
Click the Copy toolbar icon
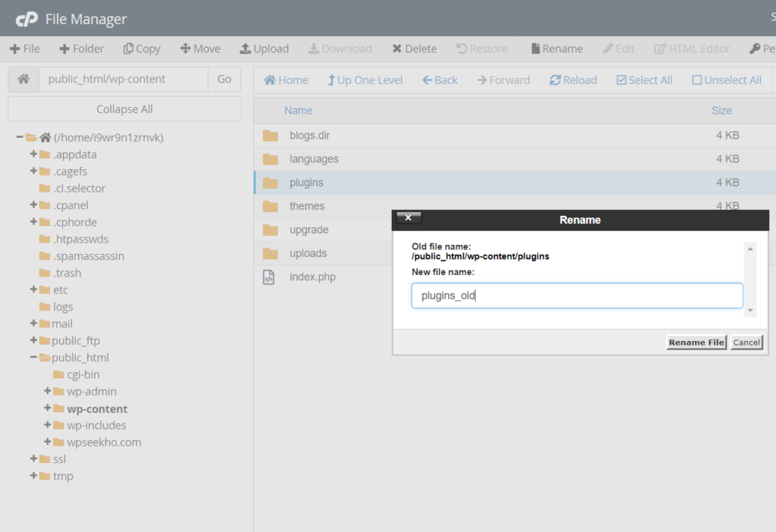(x=128, y=49)
